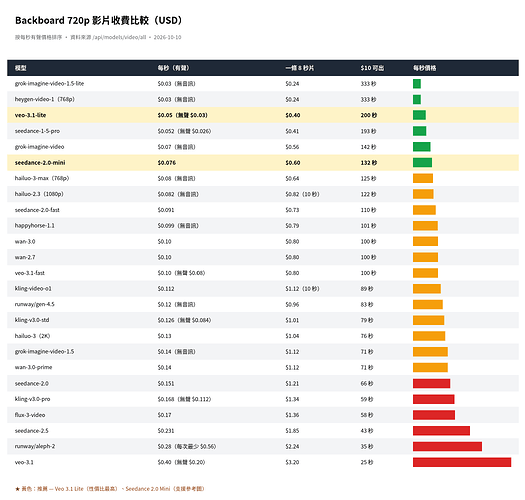Image resolution: width=525 pixels, height=500 pixels.
Task: Click the '每秒價格' column header
Action: [x=424, y=68]
